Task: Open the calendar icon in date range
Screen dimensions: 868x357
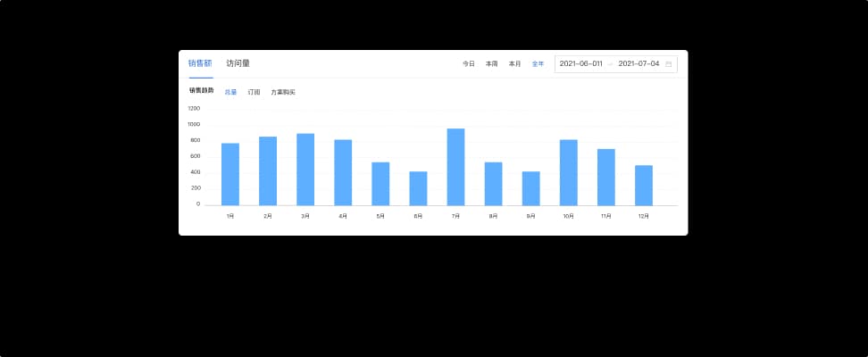Action: click(668, 64)
